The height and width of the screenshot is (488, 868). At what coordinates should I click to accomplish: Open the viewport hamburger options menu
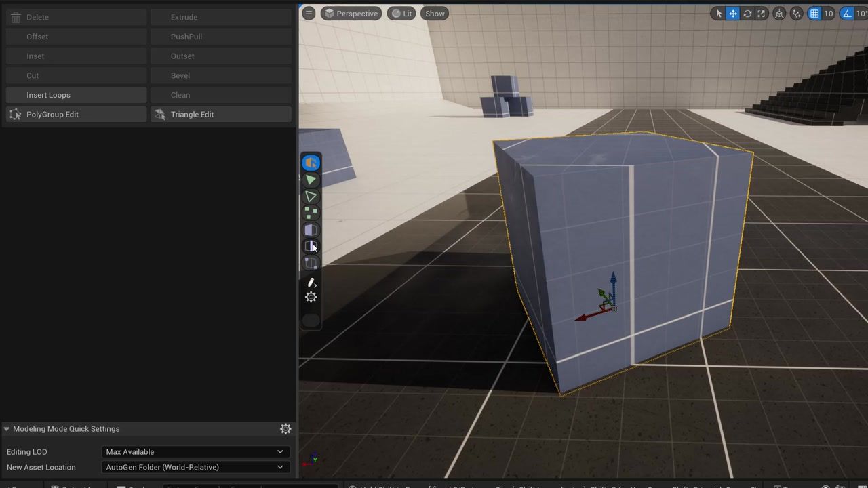pos(309,14)
